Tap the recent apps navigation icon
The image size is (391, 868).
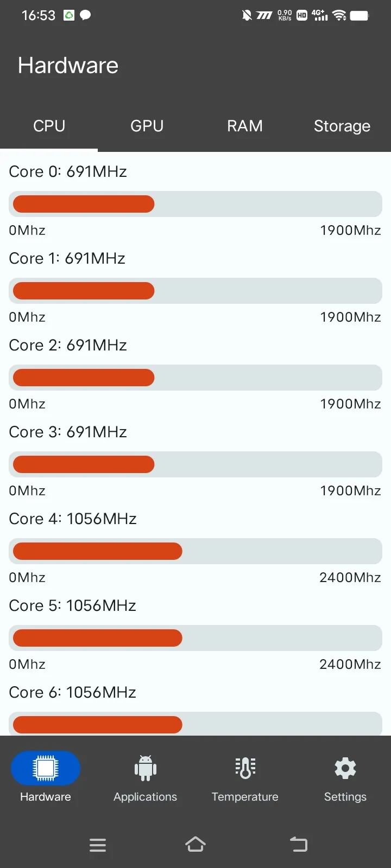[98, 845]
